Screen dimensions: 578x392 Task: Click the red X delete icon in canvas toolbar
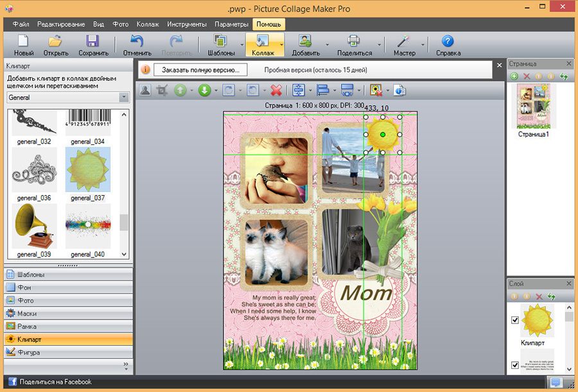coord(276,90)
